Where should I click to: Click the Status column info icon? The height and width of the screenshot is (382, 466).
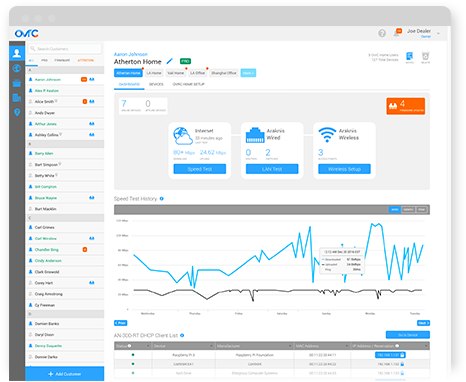pos(129,346)
